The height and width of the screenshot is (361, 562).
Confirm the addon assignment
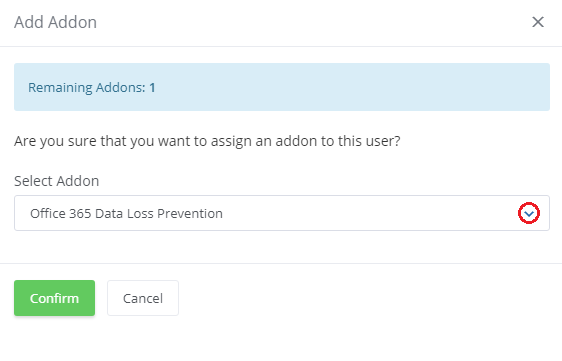[x=54, y=298]
